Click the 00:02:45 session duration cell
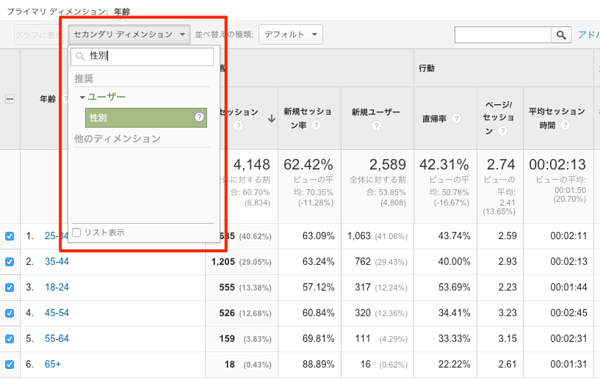This screenshot has width=600, height=380. pyautogui.click(x=569, y=313)
